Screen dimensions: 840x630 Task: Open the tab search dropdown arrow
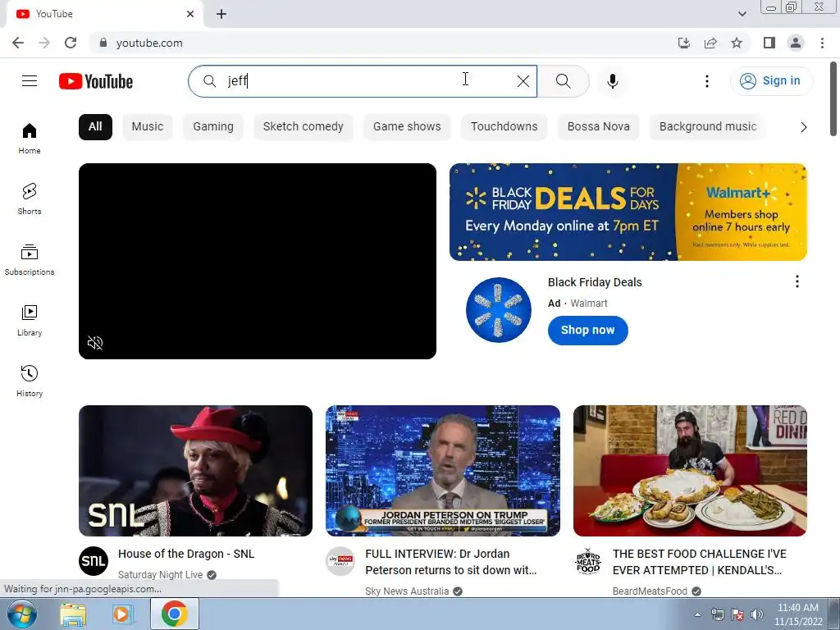coord(742,14)
